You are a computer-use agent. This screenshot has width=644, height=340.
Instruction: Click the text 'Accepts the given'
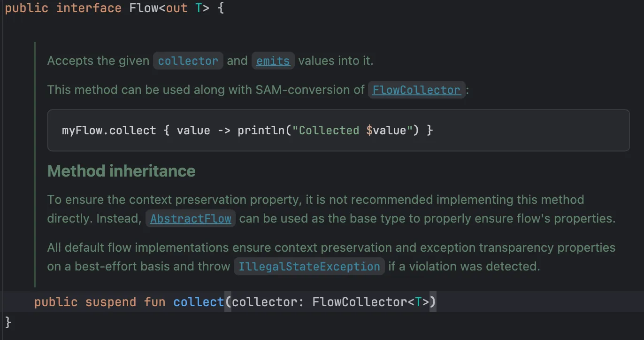98,61
